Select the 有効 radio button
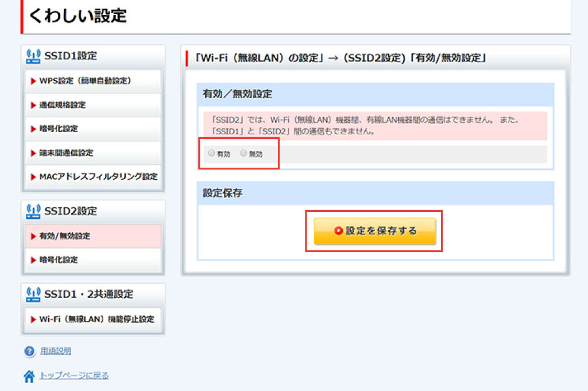Viewport: 588px width, 391px height. tap(211, 153)
